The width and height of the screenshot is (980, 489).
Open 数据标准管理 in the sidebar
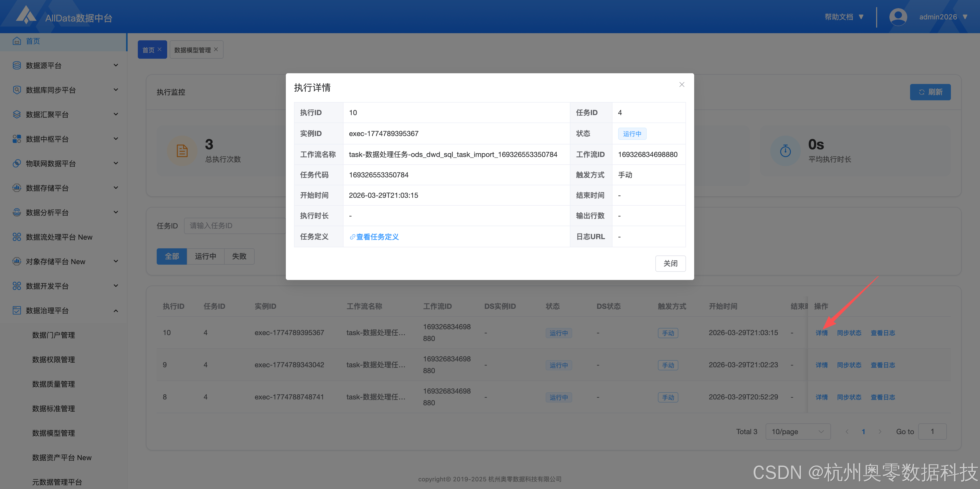coord(53,408)
